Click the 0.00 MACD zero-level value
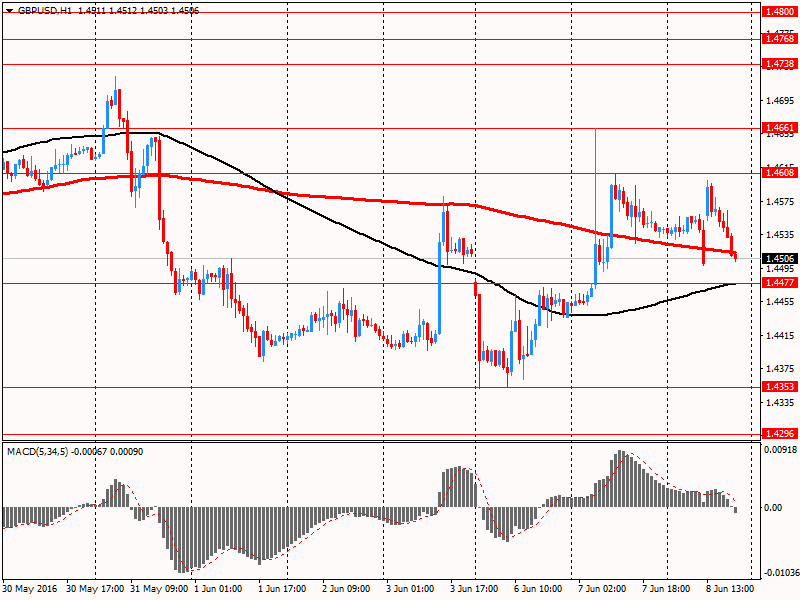 point(773,508)
